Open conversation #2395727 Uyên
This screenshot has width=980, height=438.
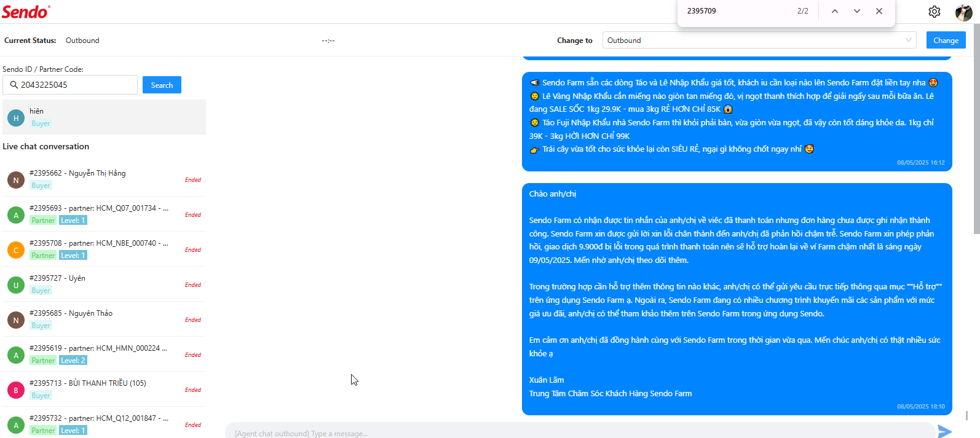(x=104, y=284)
